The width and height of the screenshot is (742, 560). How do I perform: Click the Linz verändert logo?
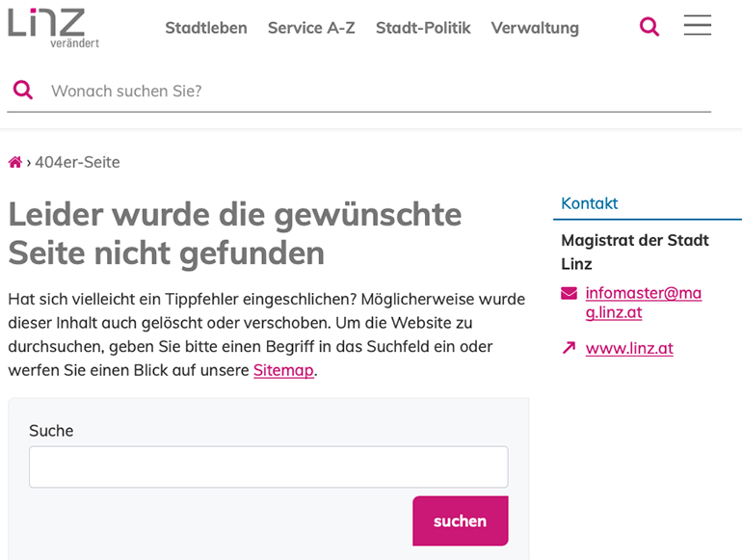(x=53, y=27)
